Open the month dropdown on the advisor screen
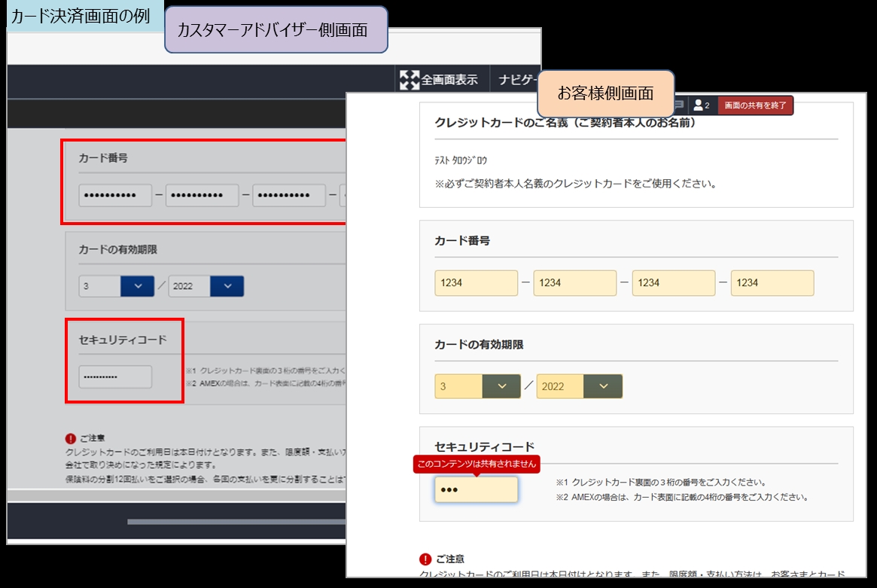 point(117,286)
